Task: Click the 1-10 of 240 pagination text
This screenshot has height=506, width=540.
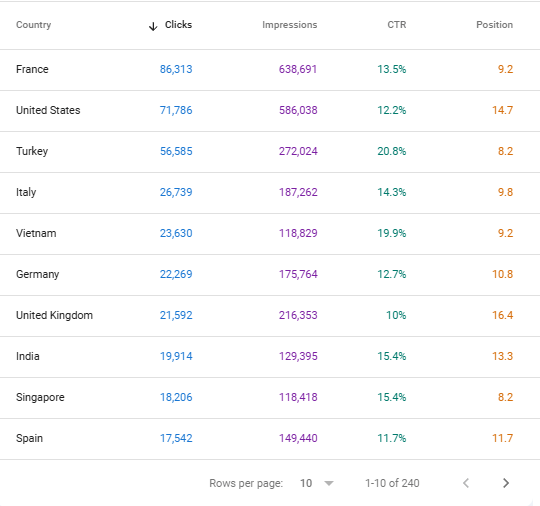Action: (392, 483)
